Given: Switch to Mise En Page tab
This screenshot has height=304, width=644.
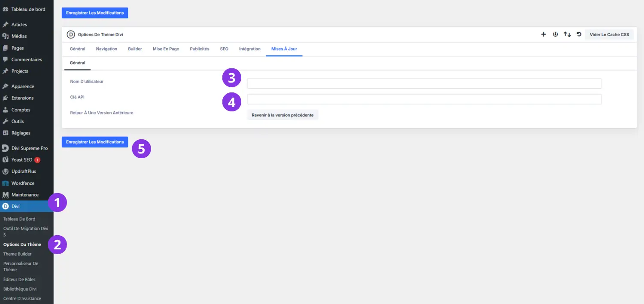Looking at the screenshot, I should (166, 49).
